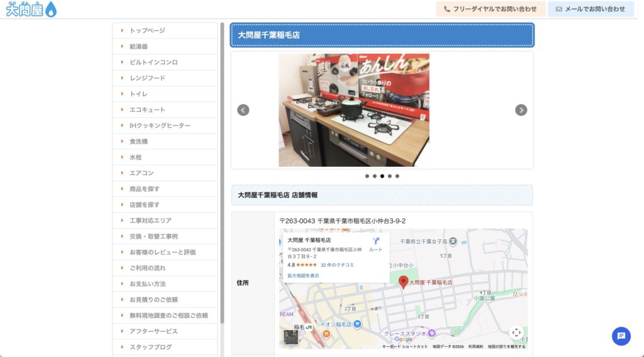This screenshot has width=644, height=357.
Task: Click the red map pin for 大問屋 千葉稲毛店
Action: pos(403,281)
